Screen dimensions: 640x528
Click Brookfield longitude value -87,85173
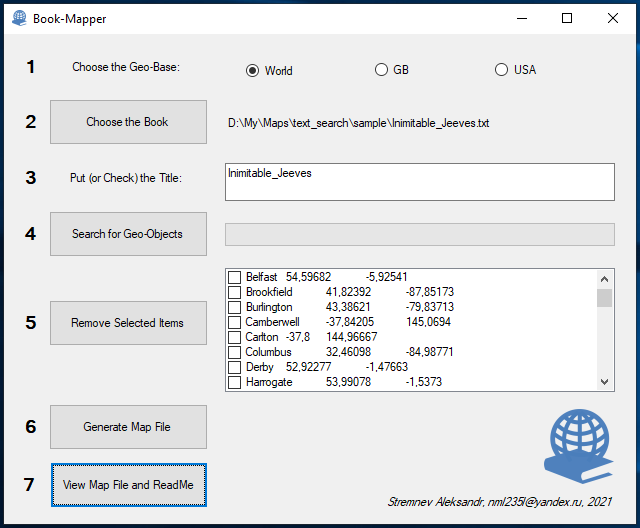(429, 292)
